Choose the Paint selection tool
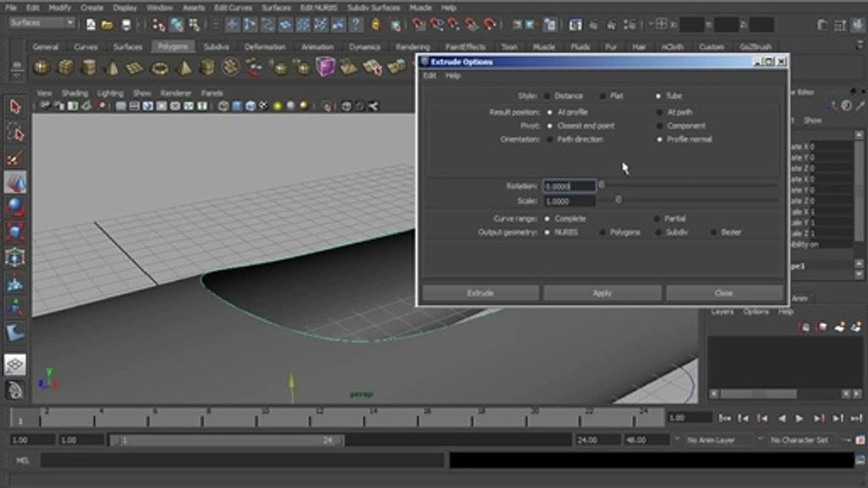Viewport: 868px width, 488px height. click(15, 157)
